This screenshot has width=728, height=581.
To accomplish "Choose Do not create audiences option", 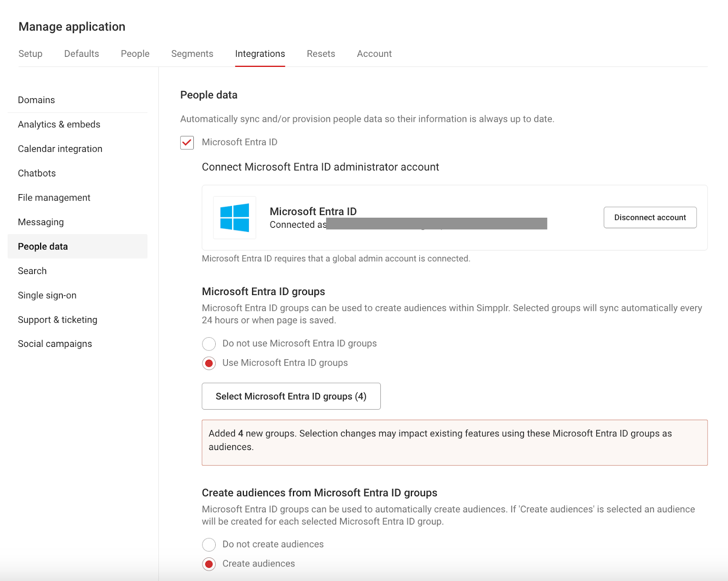I will pyautogui.click(x=209, y=545).
